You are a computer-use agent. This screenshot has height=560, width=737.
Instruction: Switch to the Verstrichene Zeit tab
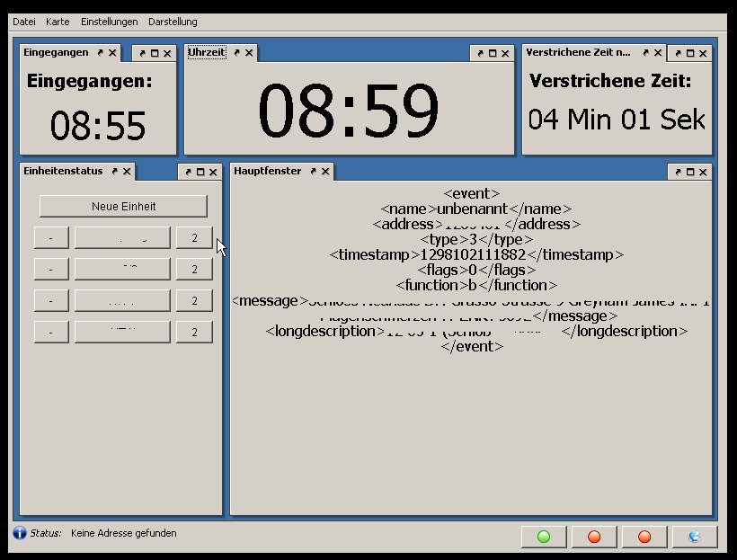pyautogui.click(x=578, y=53)
